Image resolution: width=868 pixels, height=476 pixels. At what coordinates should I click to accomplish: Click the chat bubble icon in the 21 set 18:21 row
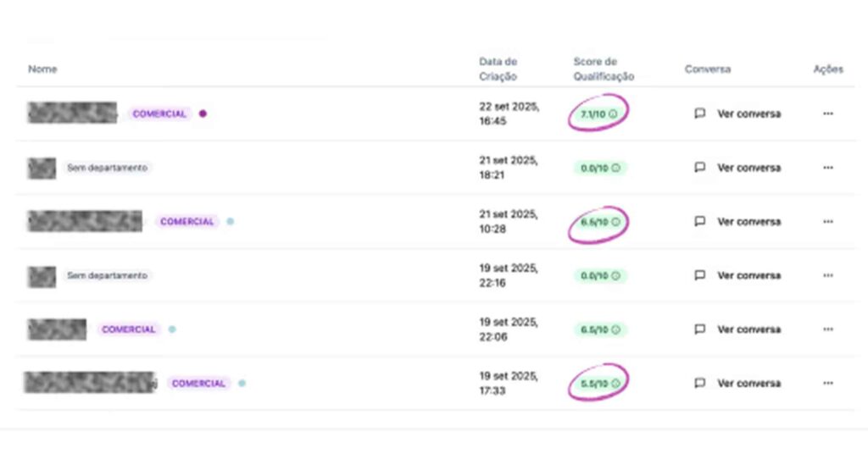699,168
